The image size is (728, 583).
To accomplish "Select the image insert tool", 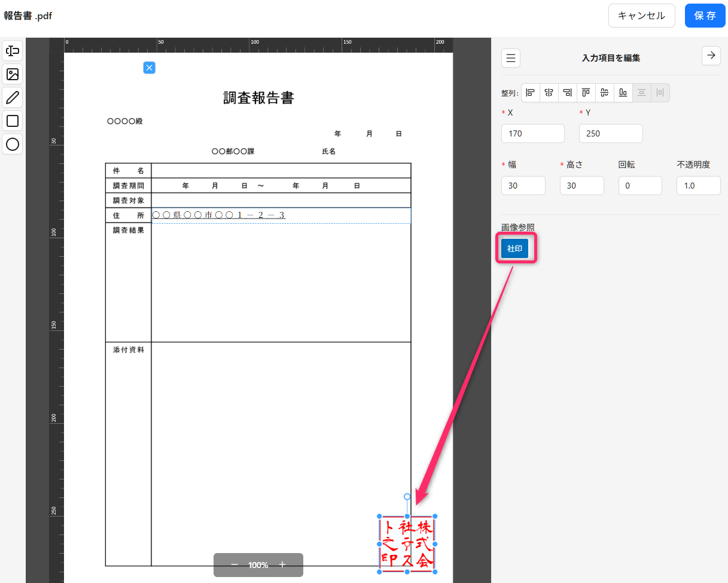I will (13, 74).
